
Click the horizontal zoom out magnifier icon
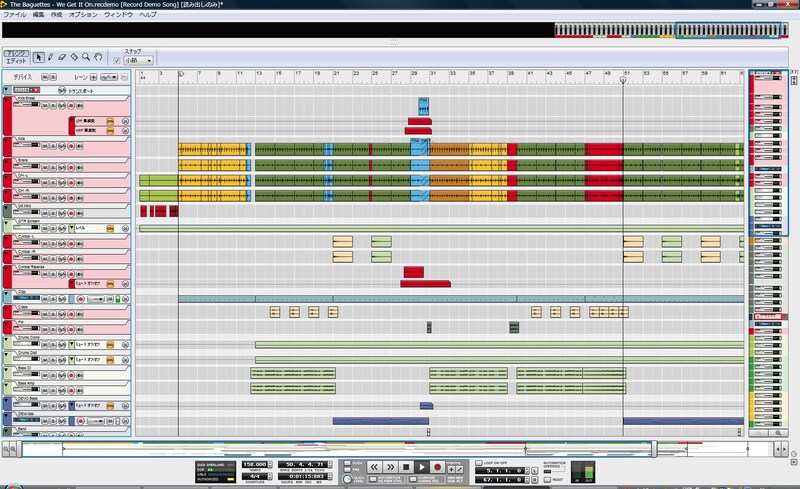[x=6, y=449]
